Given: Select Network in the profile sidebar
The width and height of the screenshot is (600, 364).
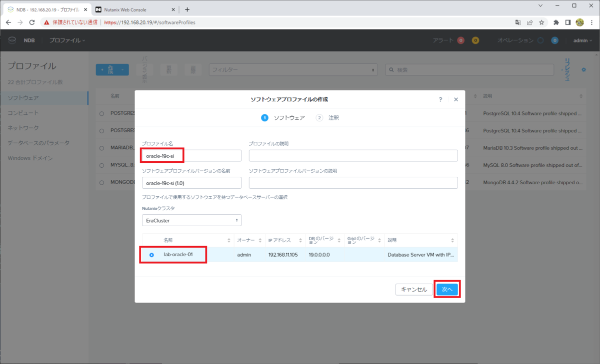Looking at the screenshot, I should [x=23, y=128].
